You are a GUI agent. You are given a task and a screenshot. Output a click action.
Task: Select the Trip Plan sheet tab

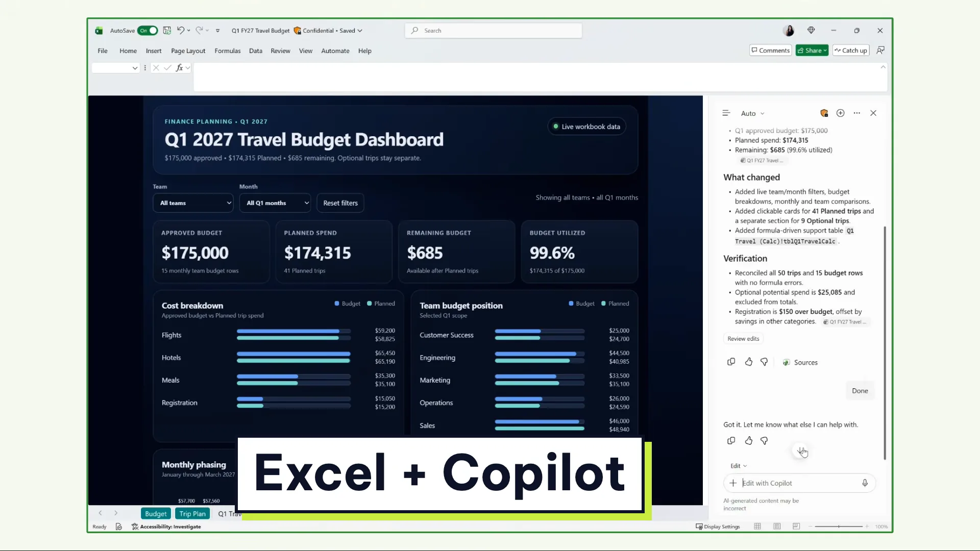click(192, 514)
